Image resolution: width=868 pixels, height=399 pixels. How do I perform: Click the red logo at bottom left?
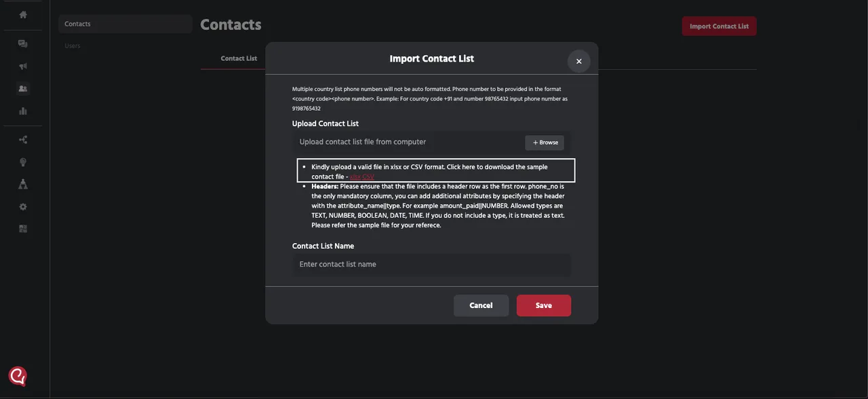[16, 375]
